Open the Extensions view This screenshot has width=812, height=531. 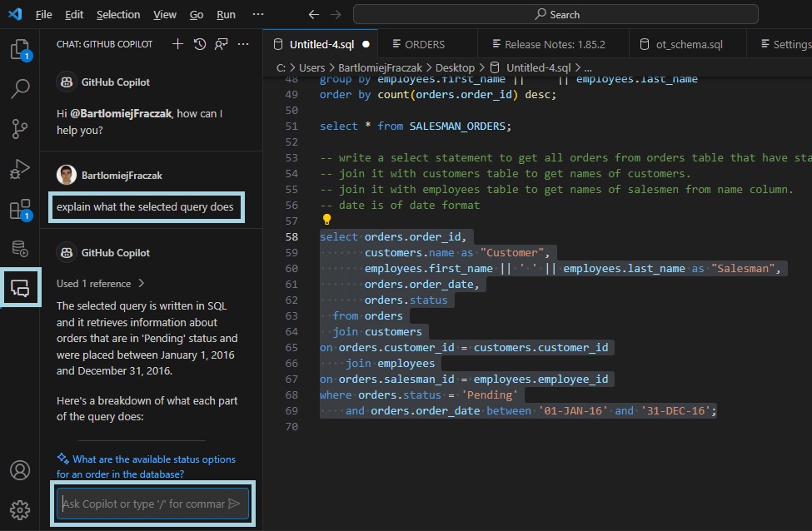click(20, 210)
